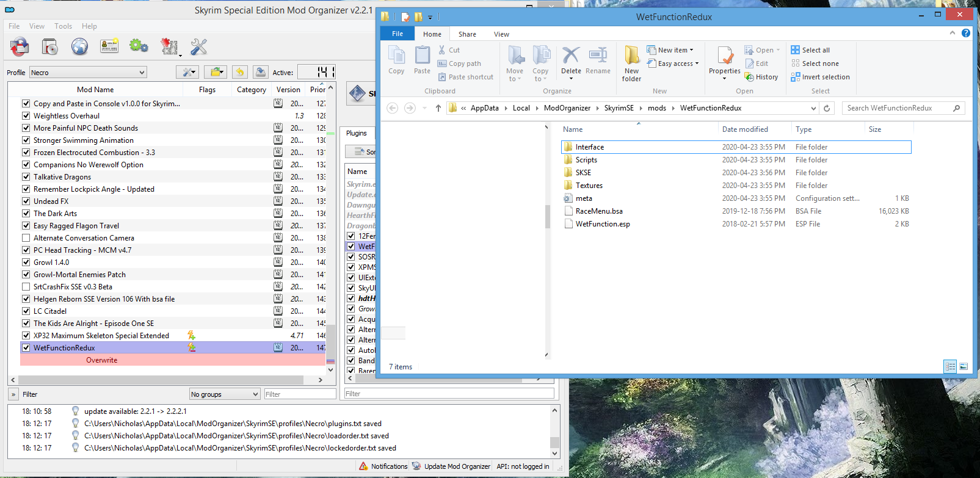
Task: Enable the SrtCrashFix SSE v0.3 Beta checkbox
Action: [26, 287]
